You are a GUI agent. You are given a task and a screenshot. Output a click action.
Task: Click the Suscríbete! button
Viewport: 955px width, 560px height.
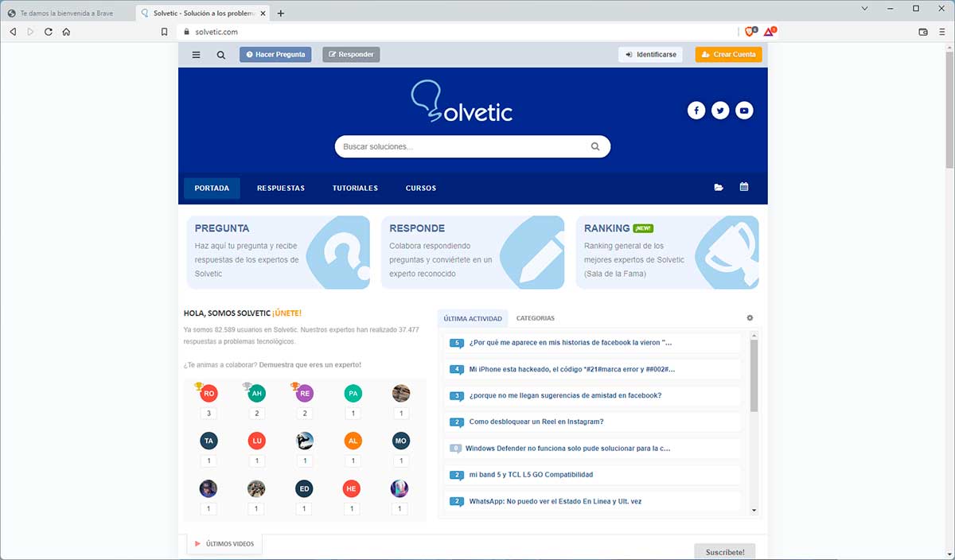pyautogui.click(x=724, y=552)
